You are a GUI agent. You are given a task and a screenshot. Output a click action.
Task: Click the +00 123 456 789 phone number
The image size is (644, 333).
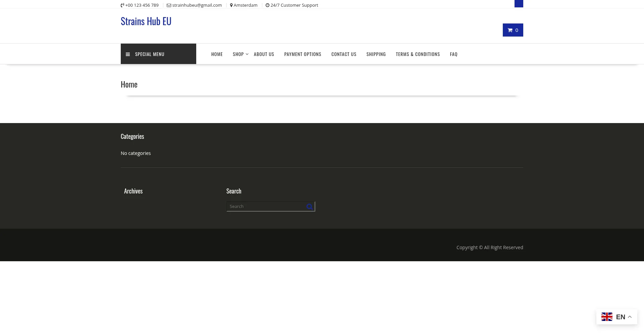(142, 5)
